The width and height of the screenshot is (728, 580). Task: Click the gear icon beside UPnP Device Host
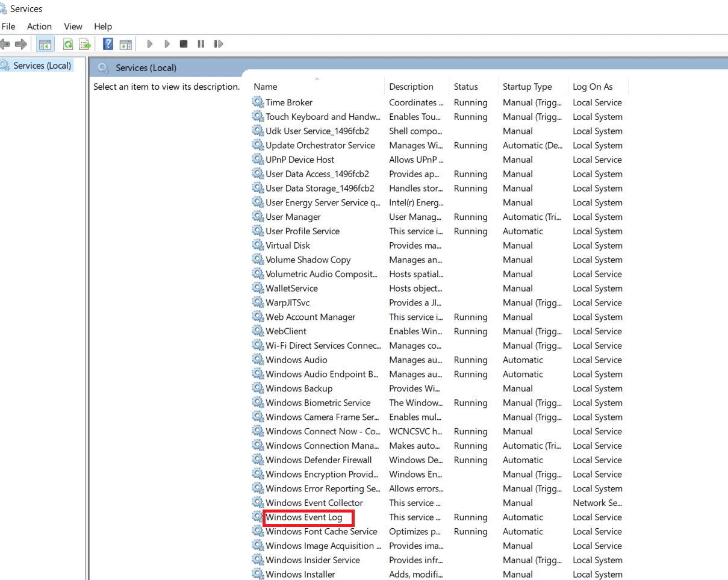258,160
